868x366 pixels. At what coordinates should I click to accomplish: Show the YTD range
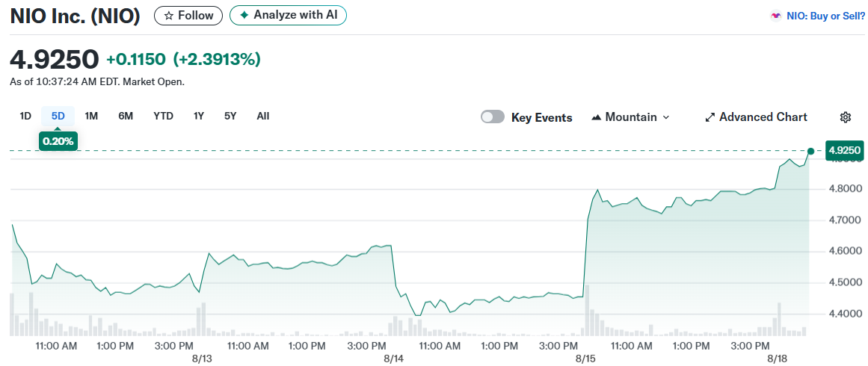point(163,116)
